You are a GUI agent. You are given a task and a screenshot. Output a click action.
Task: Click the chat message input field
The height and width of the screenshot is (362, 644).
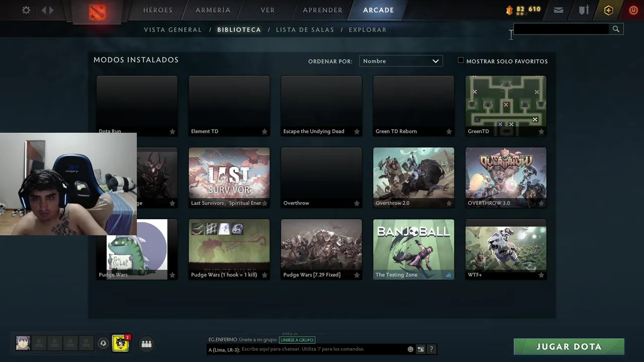322,349
